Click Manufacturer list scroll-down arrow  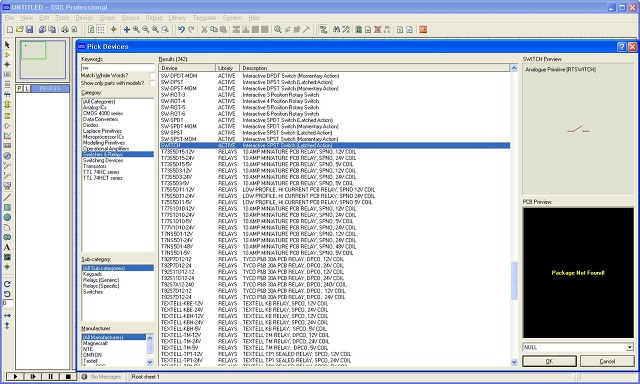[150, 362]
